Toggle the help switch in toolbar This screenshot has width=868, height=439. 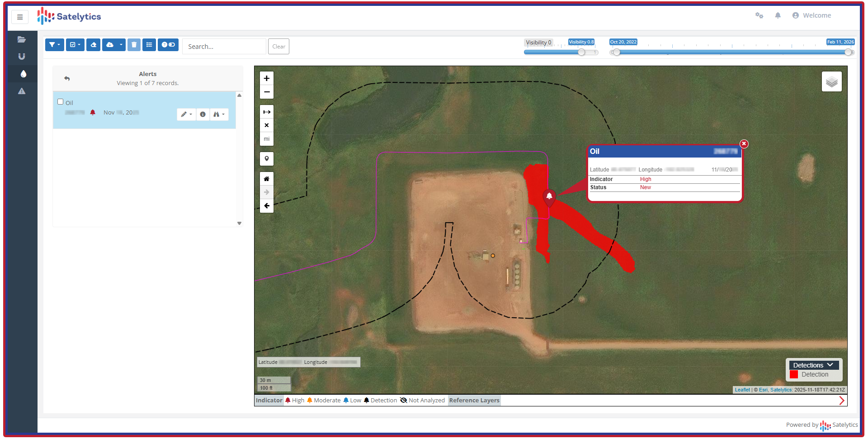[x=168, y=45]
